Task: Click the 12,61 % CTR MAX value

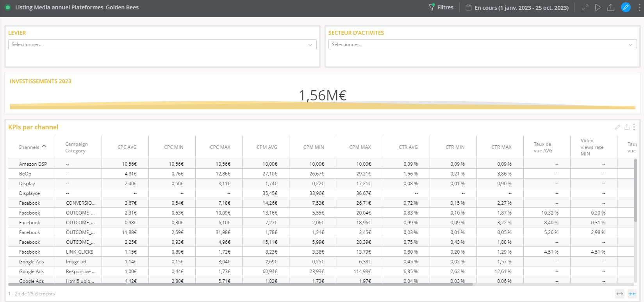Action: 503,272
